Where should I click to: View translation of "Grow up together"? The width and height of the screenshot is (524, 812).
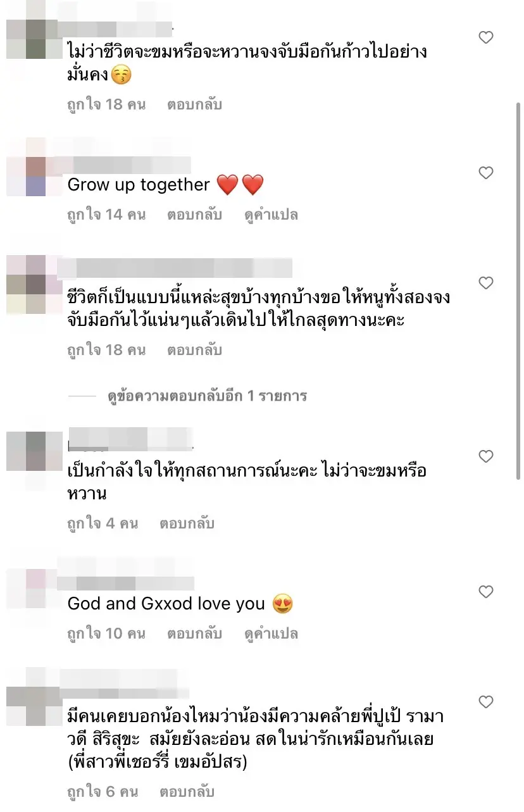[x=271, y=215]
